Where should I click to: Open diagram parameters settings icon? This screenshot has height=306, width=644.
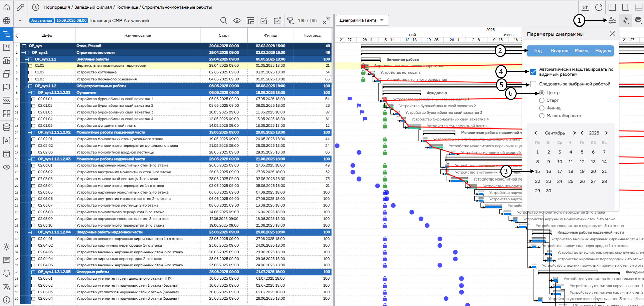coord(612,20)
